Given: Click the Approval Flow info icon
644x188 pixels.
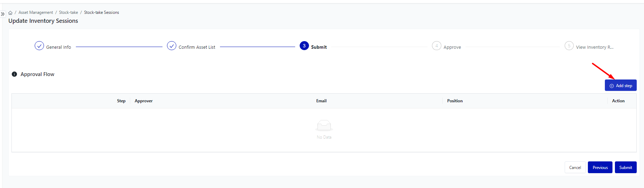Looking at the screenshot, I should click(15, 74).
